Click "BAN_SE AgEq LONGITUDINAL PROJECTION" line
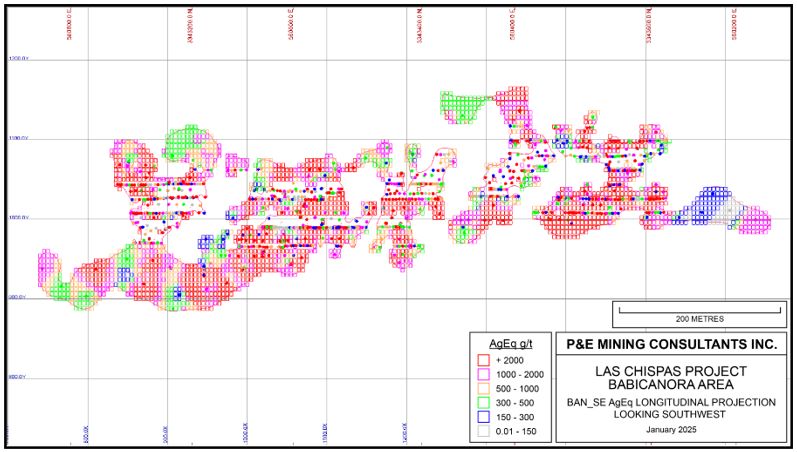 (671, 402)
